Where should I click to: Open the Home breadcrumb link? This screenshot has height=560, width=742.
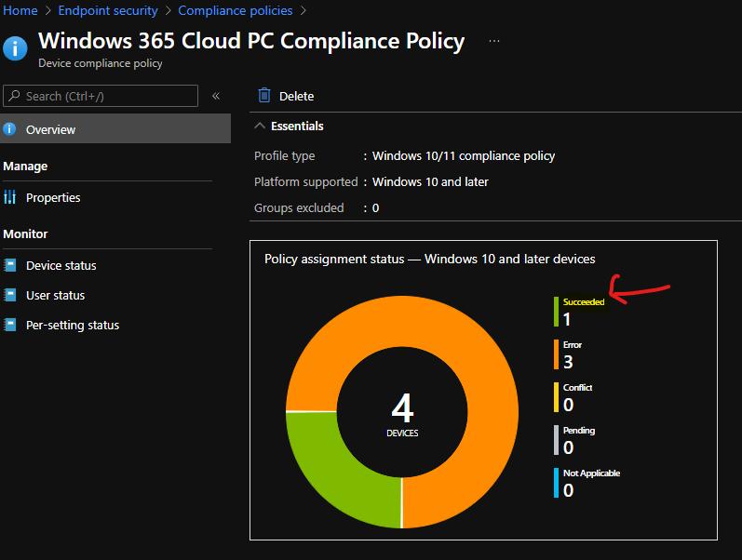coord(20,10)
